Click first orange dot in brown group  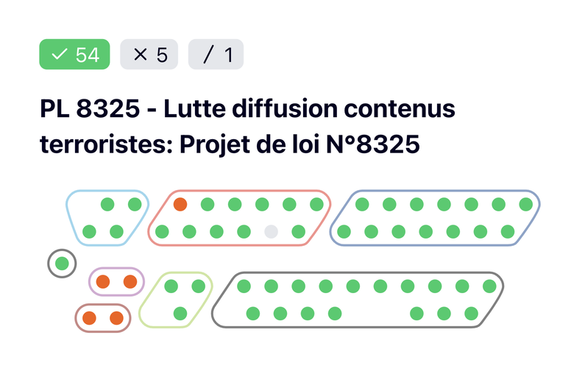coord(89,317)
